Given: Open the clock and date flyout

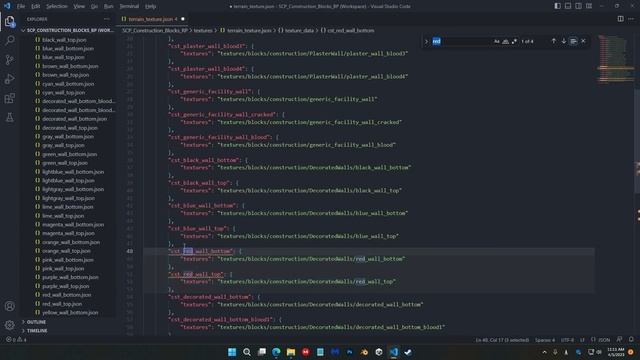Looking at the screenshot, I should [616, 352].
